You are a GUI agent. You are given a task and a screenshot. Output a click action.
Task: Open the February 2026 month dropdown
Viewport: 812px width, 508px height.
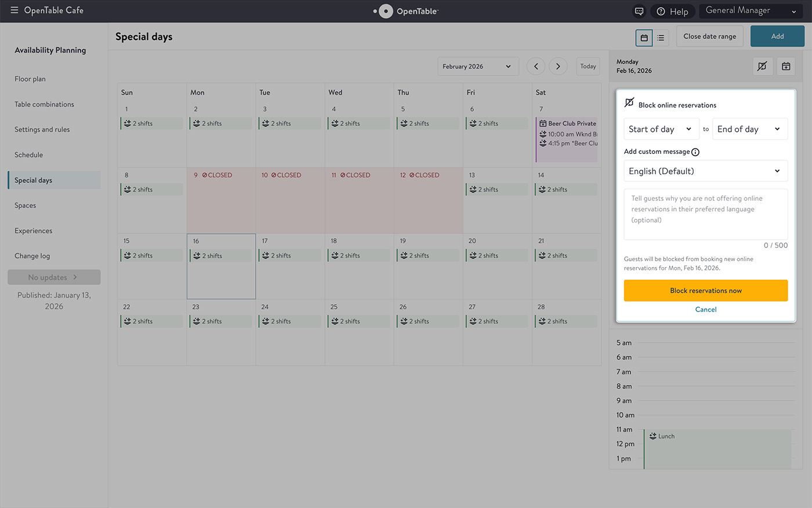coord(478,66)
